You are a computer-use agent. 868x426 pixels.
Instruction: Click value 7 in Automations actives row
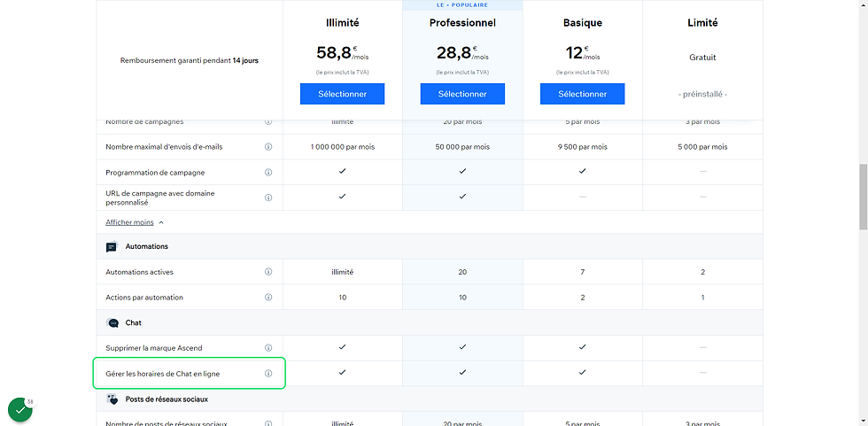(x=583, y=272)
